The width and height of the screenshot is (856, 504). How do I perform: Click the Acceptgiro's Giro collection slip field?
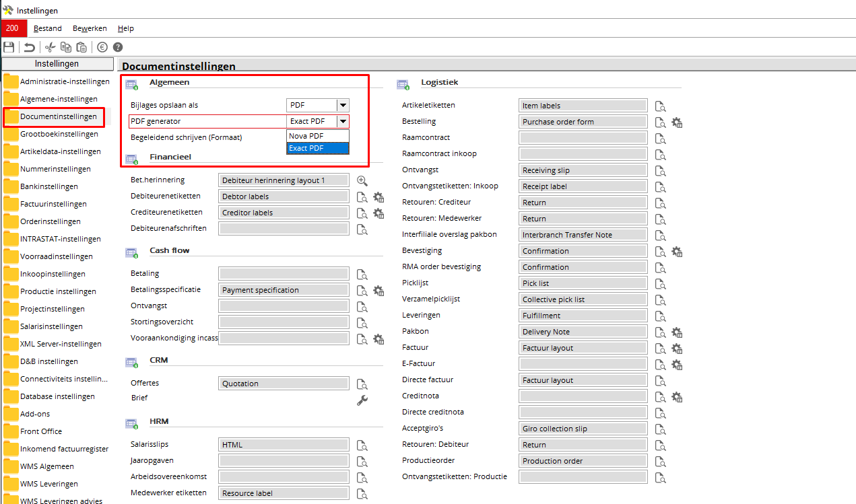point(583,429)
